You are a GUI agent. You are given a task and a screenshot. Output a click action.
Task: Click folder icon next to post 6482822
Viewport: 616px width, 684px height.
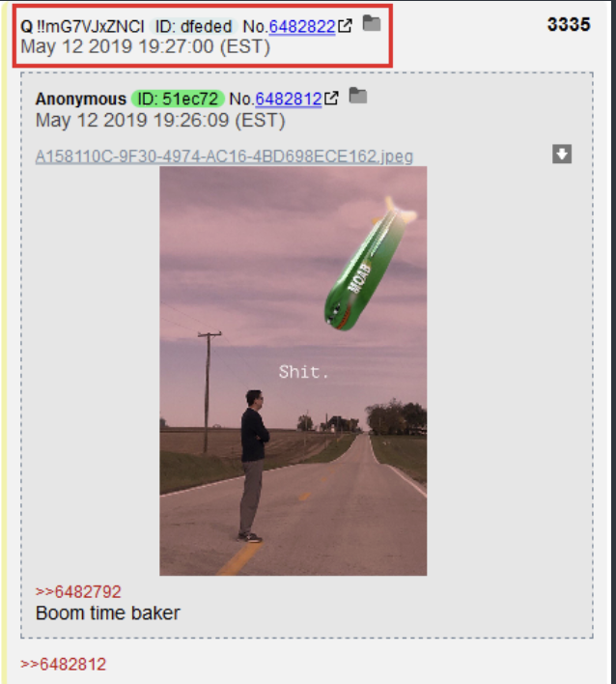point(372,23)
